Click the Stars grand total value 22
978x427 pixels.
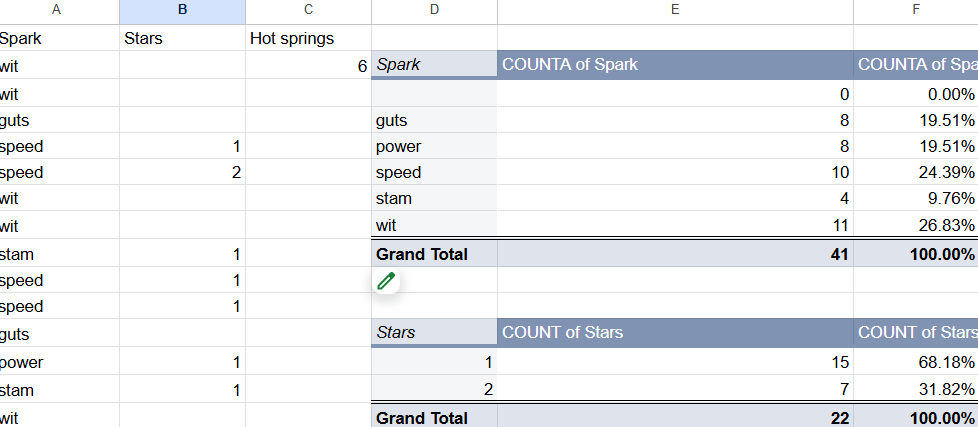pyautogui.click(x=675, y=416)
